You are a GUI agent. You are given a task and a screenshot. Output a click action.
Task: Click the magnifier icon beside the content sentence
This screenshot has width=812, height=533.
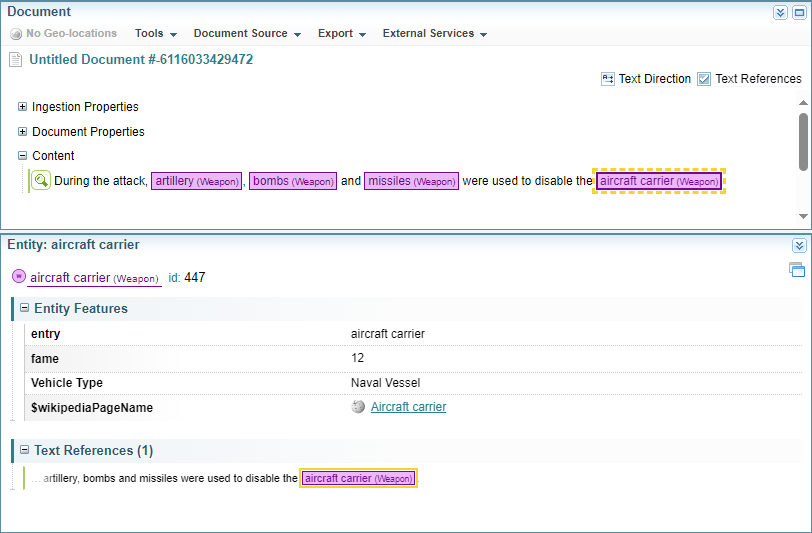[41, 181]
